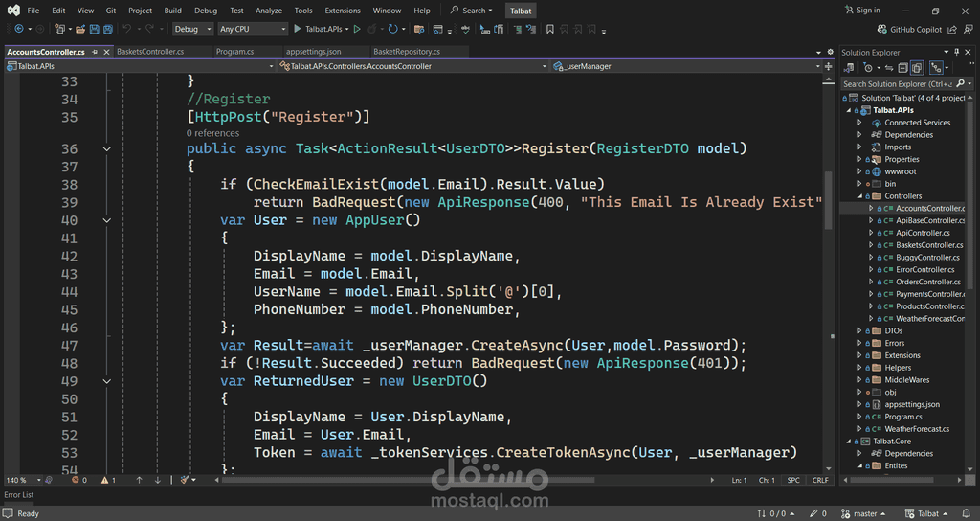The height and width of the screenshot is (521, 980).
Task: Click the Undo arrow icon
Action: click(x=127, y=29)
